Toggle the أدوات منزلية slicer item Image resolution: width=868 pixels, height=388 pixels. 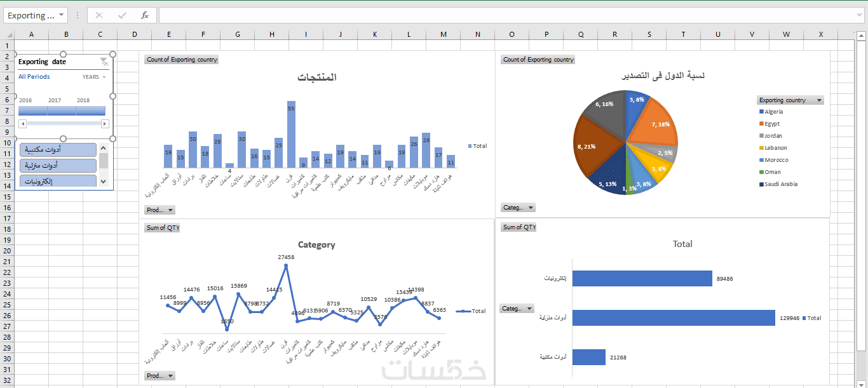(58, 166)
